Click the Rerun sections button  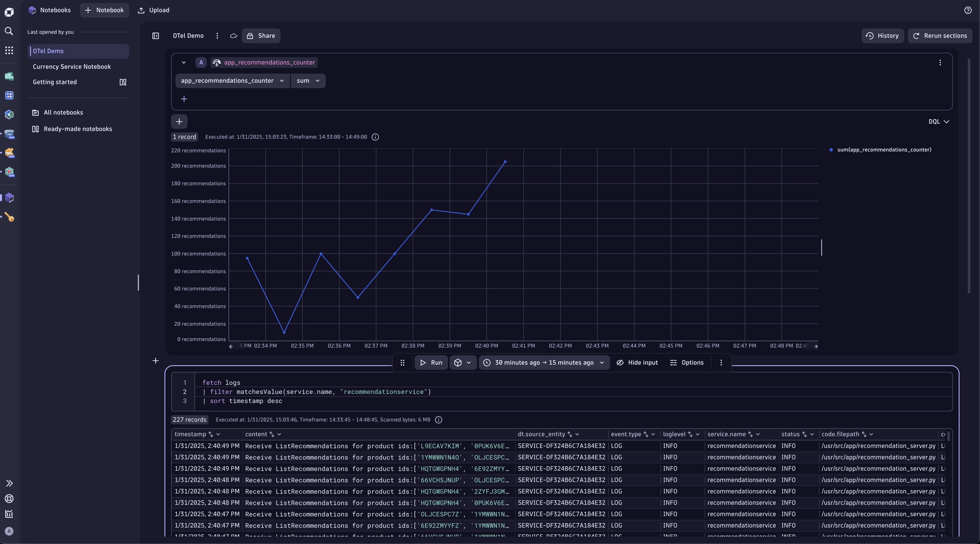point(940,36)
